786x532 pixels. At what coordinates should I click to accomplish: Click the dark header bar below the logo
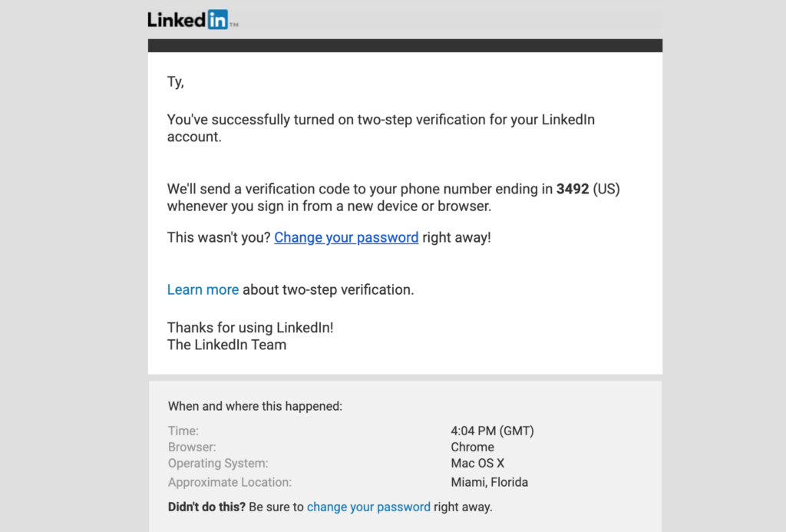[405, 45]
